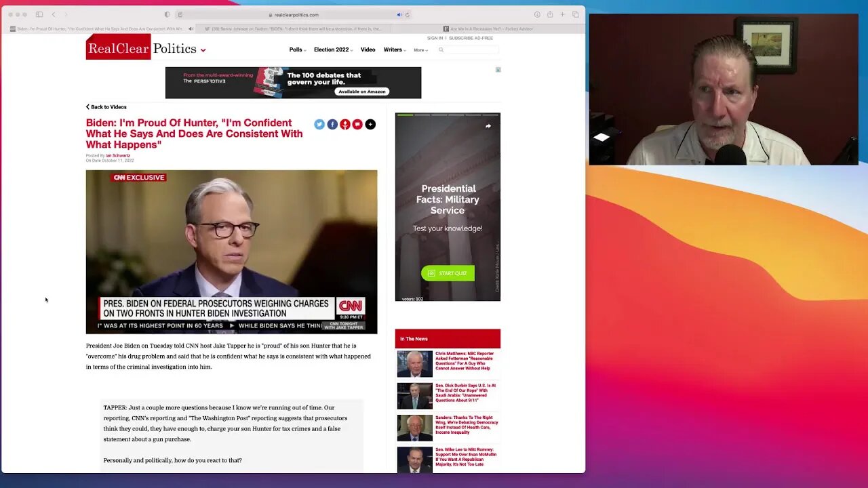
Task: Click the red microphone podcast share icon
Action: click(x=345, y=124)
